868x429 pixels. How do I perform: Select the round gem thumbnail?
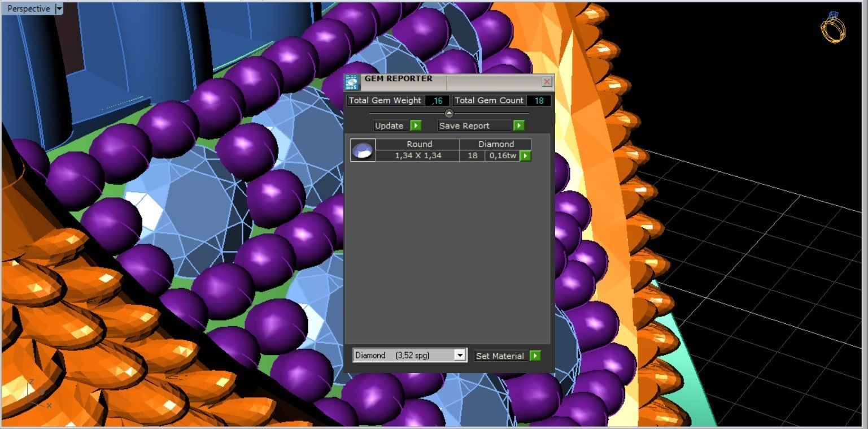[363, 150]
